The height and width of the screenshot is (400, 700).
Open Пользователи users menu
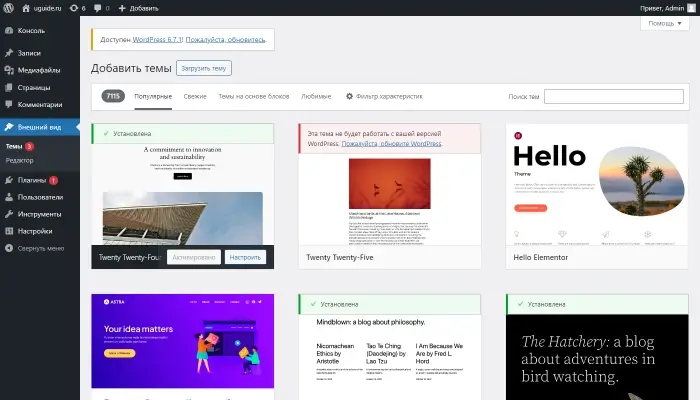point(40,197)
